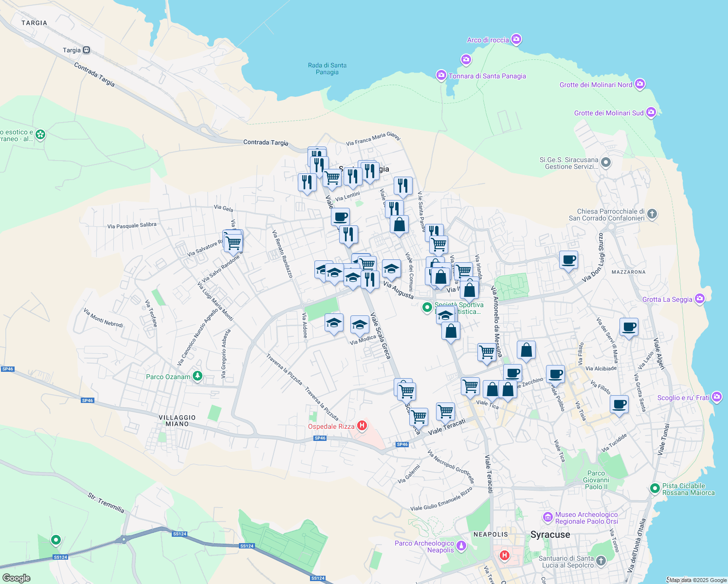Click Parco Archeologico Neapolis attraction icon
The width and height of the screenshot is (728, 584).
click(x=461, y=547)
